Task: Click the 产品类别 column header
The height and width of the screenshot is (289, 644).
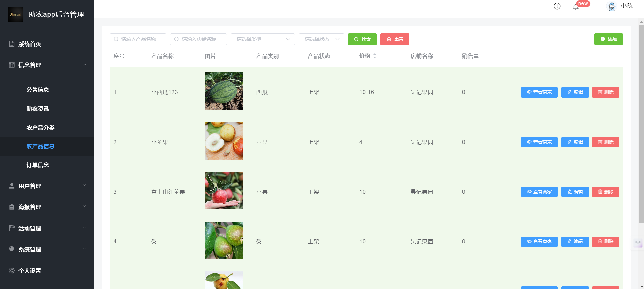Action: click(268, 56)
